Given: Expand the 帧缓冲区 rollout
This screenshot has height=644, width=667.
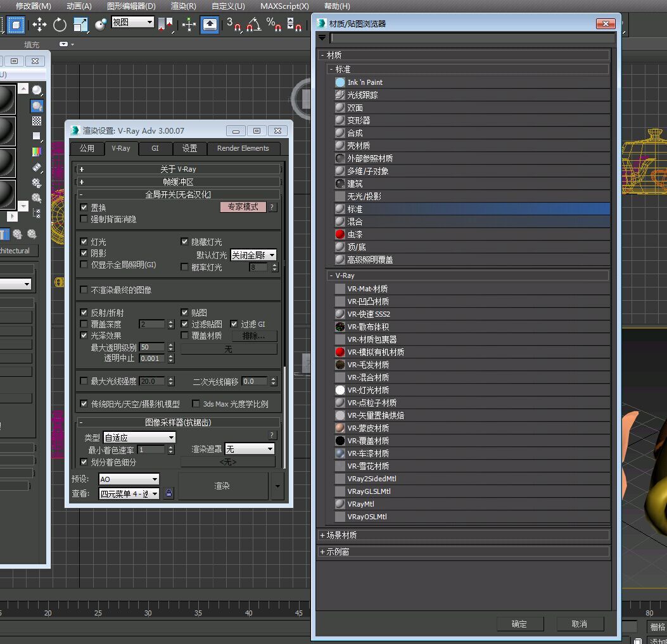Looking at the screenshot, I should 178,182.
